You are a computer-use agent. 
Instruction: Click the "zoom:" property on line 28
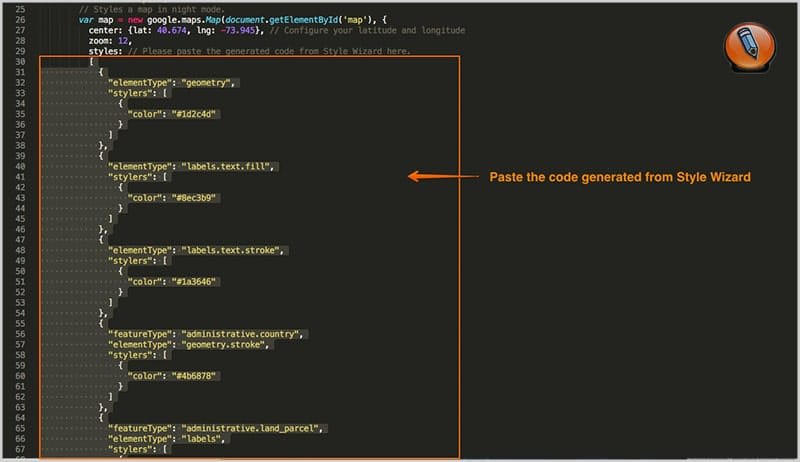101,41
